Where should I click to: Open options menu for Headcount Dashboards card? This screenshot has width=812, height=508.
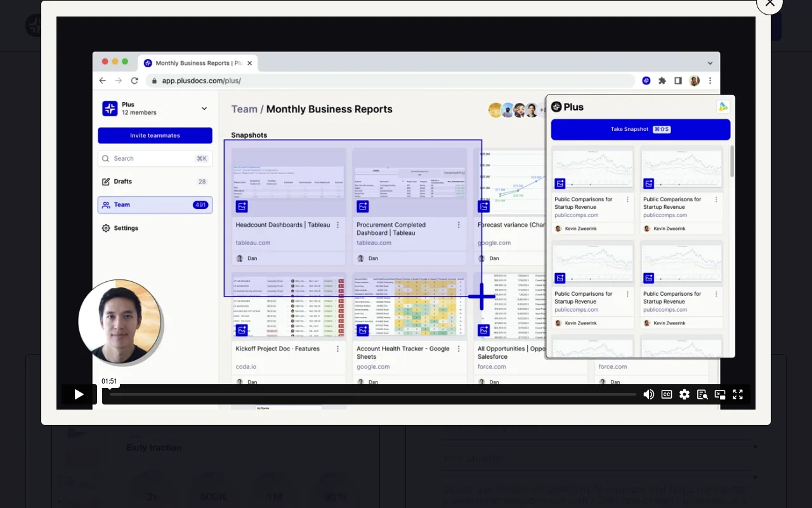337,225
